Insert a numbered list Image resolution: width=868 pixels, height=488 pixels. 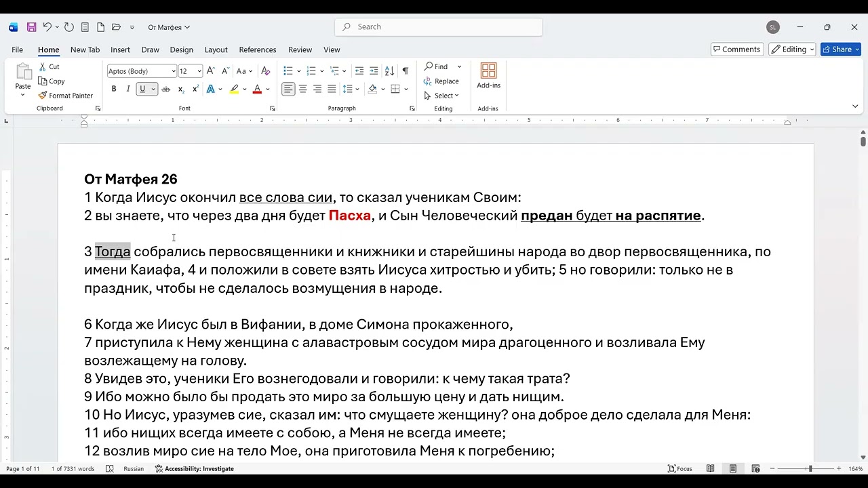pos(311,70)
